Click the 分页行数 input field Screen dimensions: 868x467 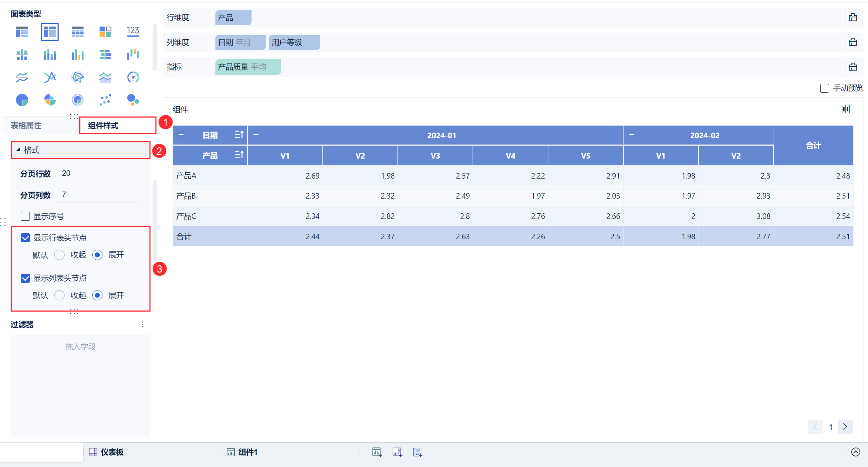[98, 173]
